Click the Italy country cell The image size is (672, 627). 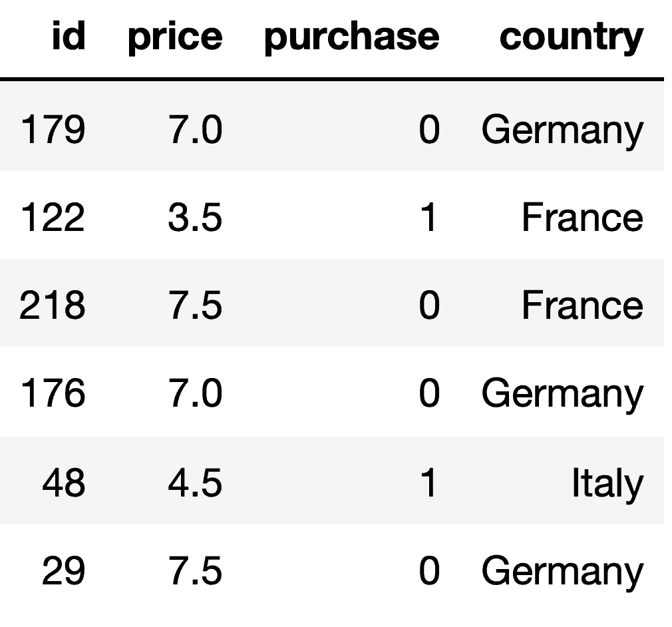coord(607,485)
